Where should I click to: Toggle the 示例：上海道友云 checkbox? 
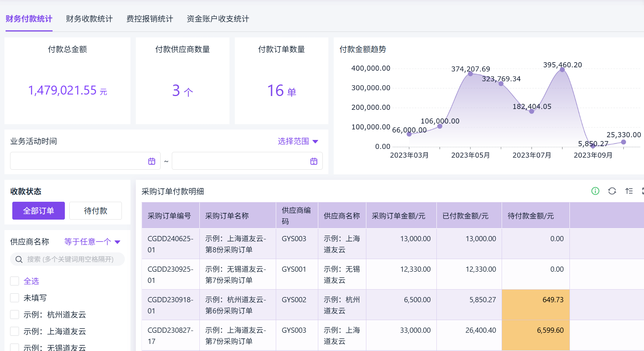coord(15,331)
